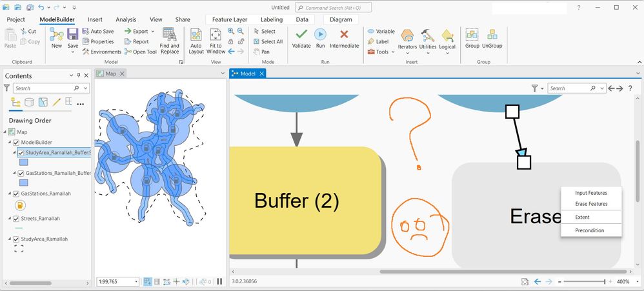Viewport: 644px width, 291px height.
Task: Toggle Auto Save option
Action: coord(98,31)
